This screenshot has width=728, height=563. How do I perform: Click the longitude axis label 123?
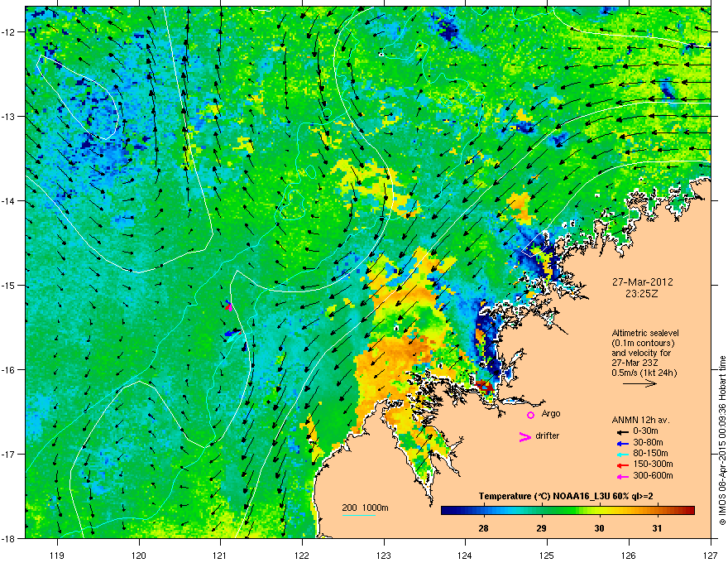tap(384, 555)
